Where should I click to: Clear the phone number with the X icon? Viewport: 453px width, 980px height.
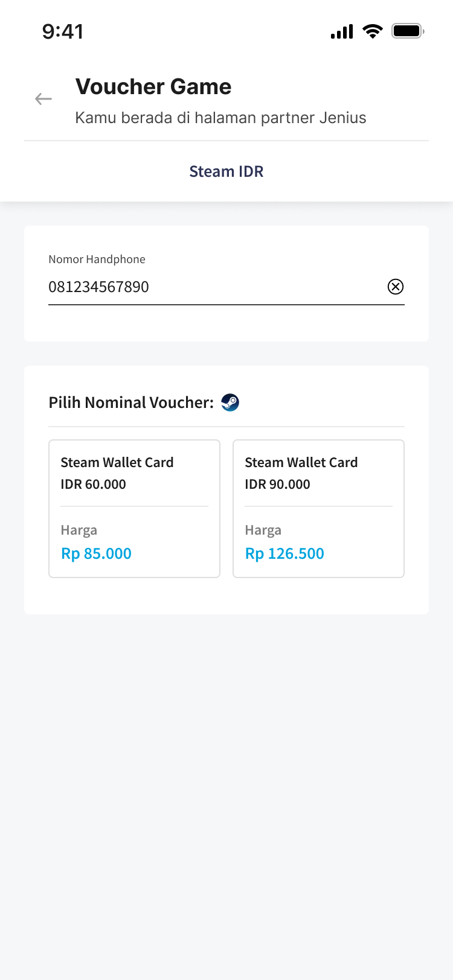(396, 287)
